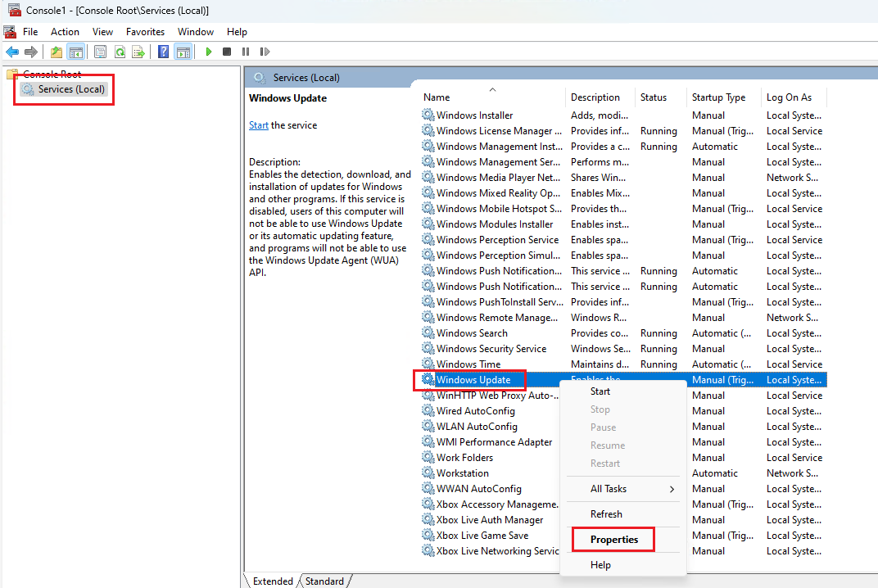Screen dimensions: 878x588
Task: Select Windows Mobile Hotspot Service row
Action: (622, 208)
